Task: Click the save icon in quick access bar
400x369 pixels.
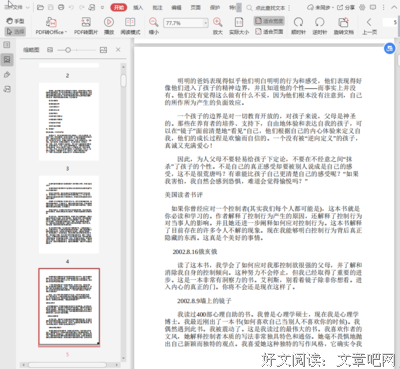Action: tap(51, 7)
